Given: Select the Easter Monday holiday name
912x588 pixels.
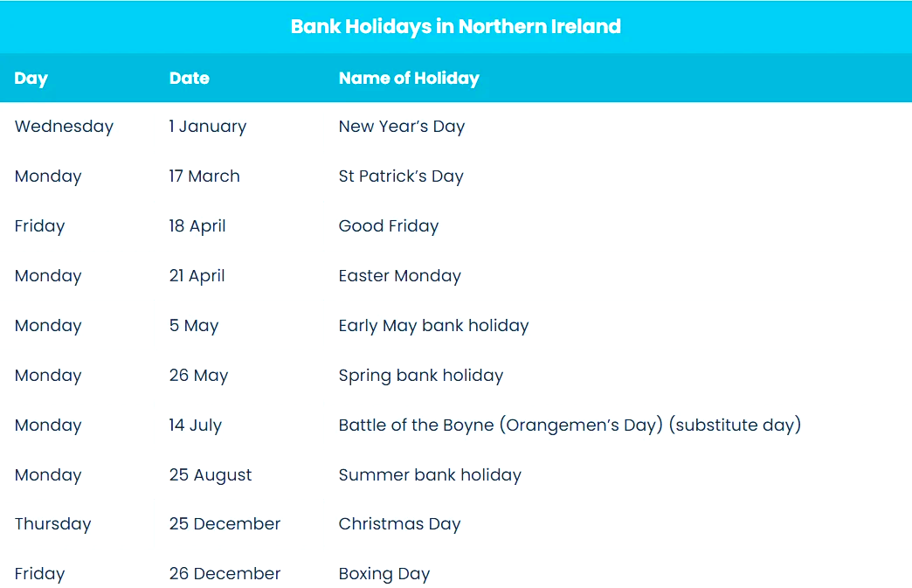Looking at the screenshot, I should click(x=399, y=275).
